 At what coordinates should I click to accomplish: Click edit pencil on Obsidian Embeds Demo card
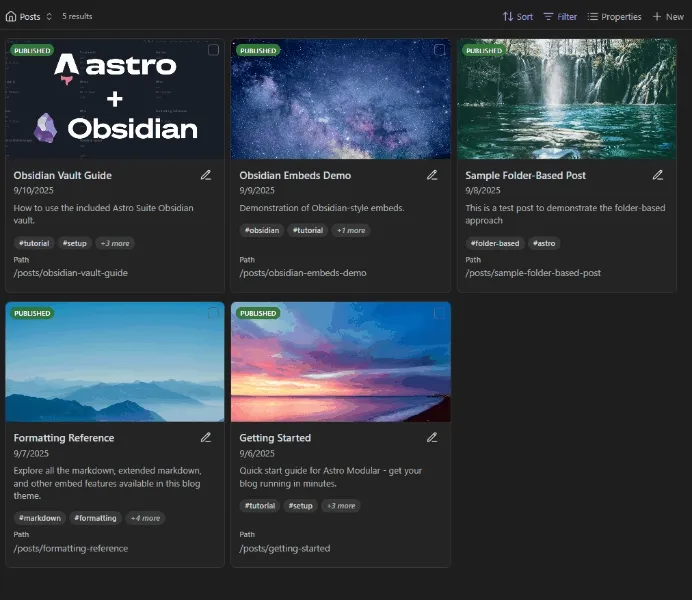click(432, 175)
